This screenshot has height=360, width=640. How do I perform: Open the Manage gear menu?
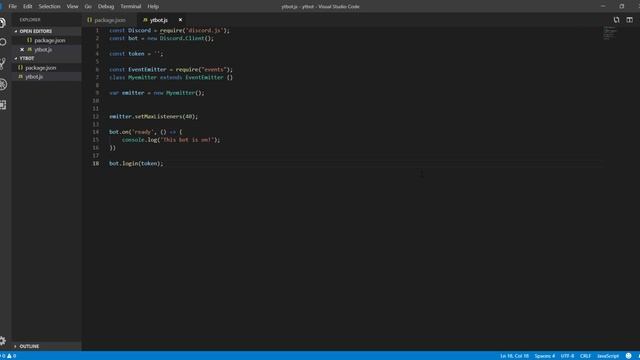coord(3,340)
